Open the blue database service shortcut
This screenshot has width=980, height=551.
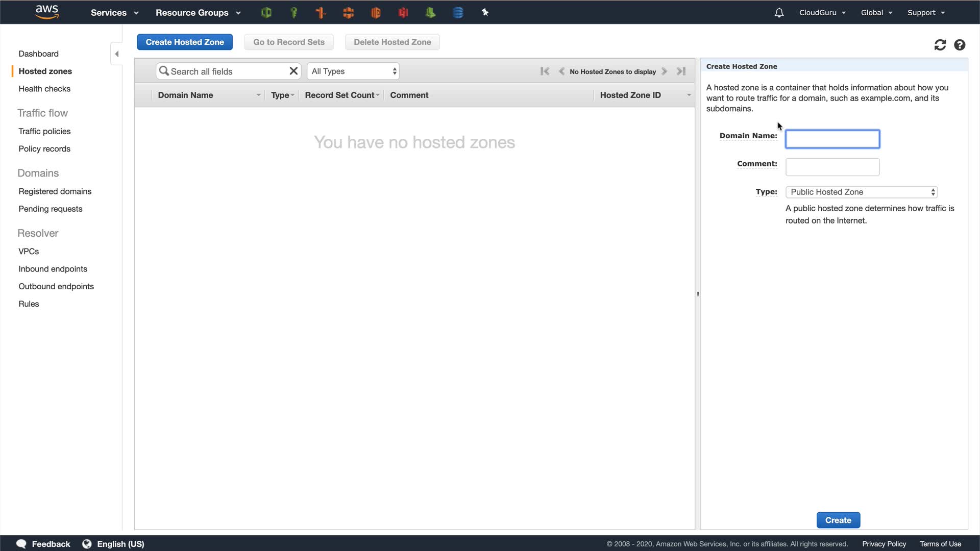458,13
